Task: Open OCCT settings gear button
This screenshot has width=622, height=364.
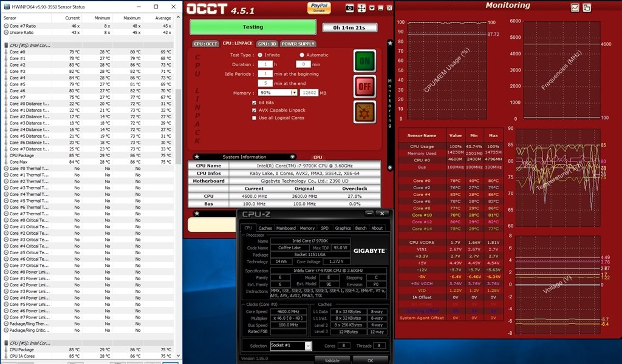Action: tap(364, 112)
